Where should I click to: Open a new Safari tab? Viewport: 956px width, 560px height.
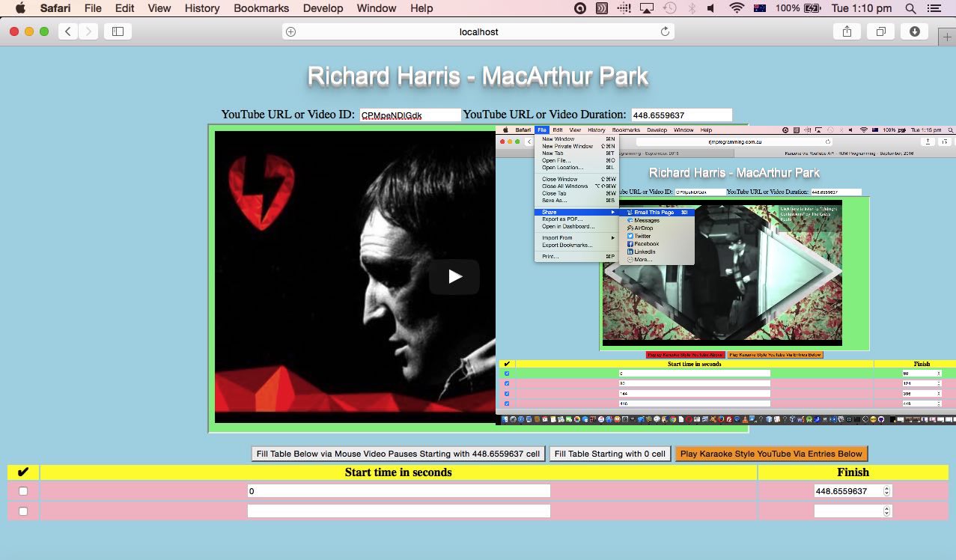946,38
